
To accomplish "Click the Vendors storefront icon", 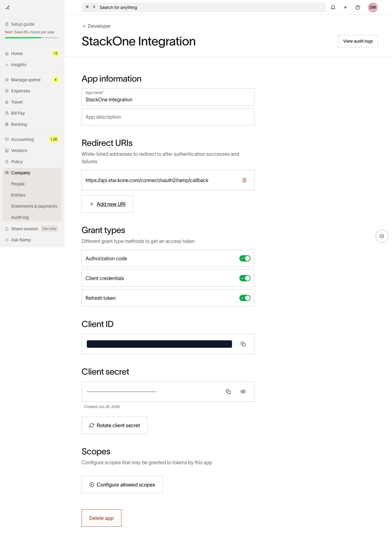I will 7,151.
